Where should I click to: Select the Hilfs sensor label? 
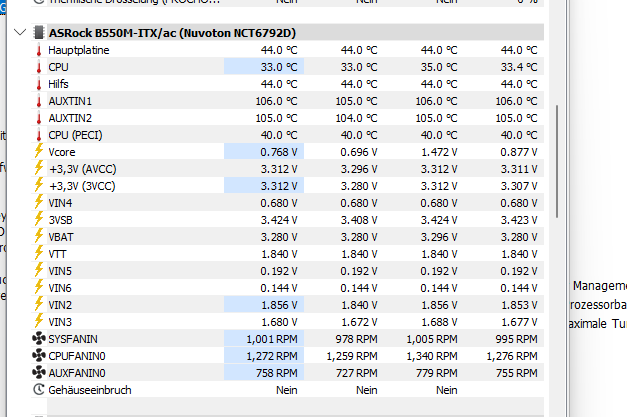point(58,84)
